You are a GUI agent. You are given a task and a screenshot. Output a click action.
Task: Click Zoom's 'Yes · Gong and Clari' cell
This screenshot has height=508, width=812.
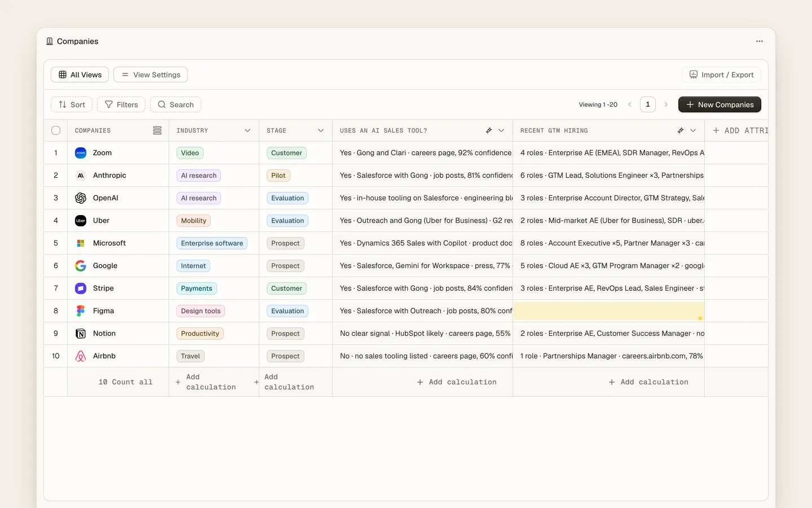(423, 153)
